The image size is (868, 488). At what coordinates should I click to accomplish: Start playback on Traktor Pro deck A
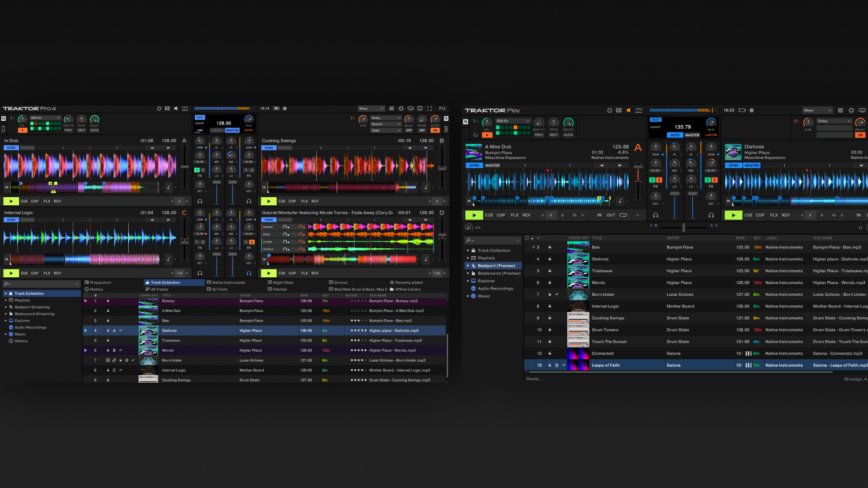(x=11, y=201)
